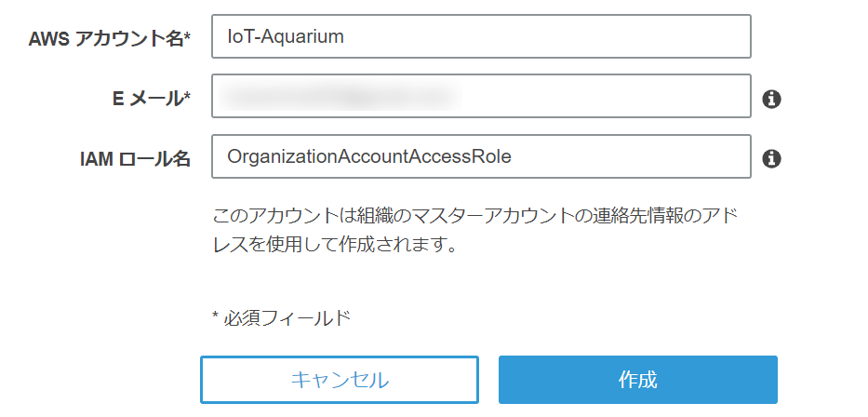This screenshot has width=868, height=417.
Task: Click the IoT-Aquarium text in the field
Action: [x=286, y=37]
